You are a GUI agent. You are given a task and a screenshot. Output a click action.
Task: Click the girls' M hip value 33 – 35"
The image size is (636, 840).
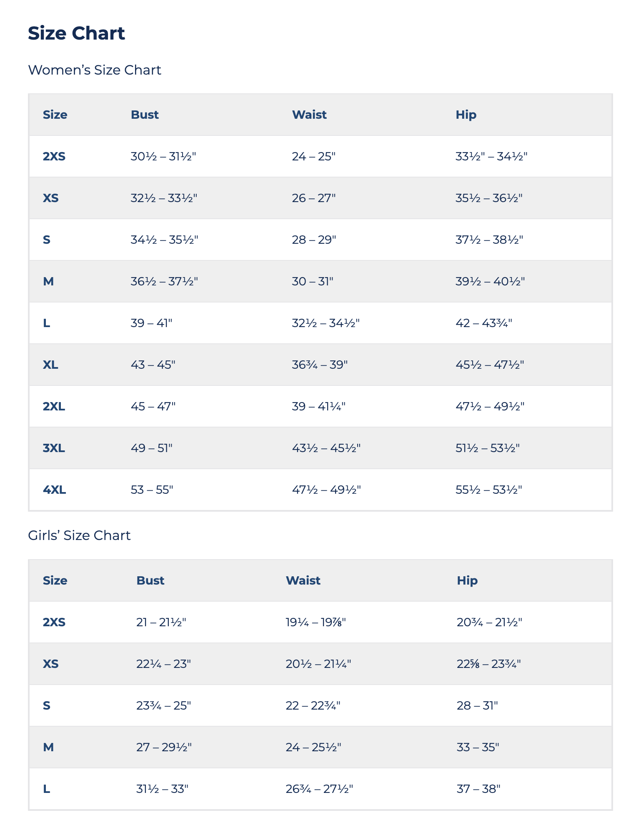(x=478, y=747)
